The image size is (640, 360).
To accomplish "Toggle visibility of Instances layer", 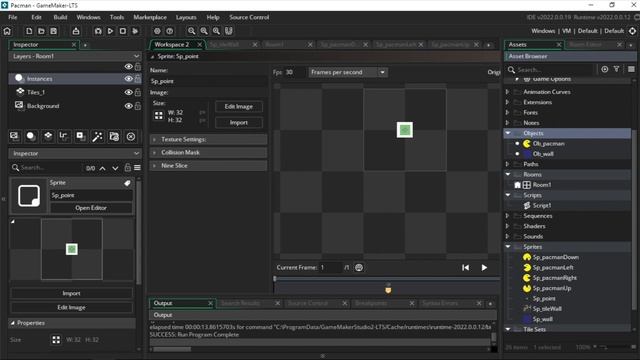I will click(x=129, y=79).
